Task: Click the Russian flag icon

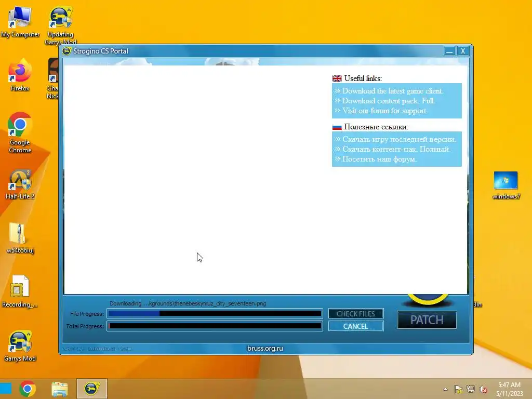Action: click(337, 127)
